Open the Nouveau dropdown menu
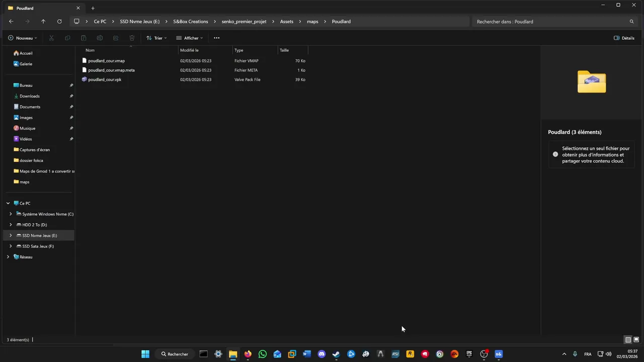This screenshot has width=644, height=362. (x=23, y=38)
